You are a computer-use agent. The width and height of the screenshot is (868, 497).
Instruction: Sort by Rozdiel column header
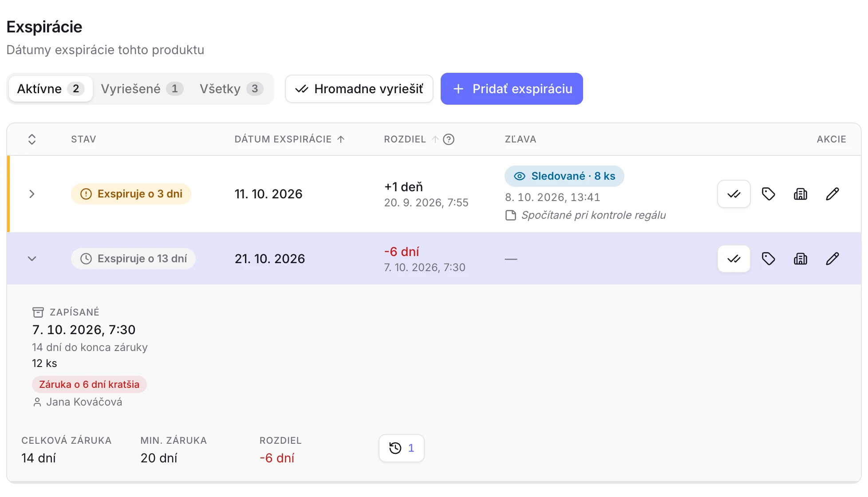(x=411, y=139)
